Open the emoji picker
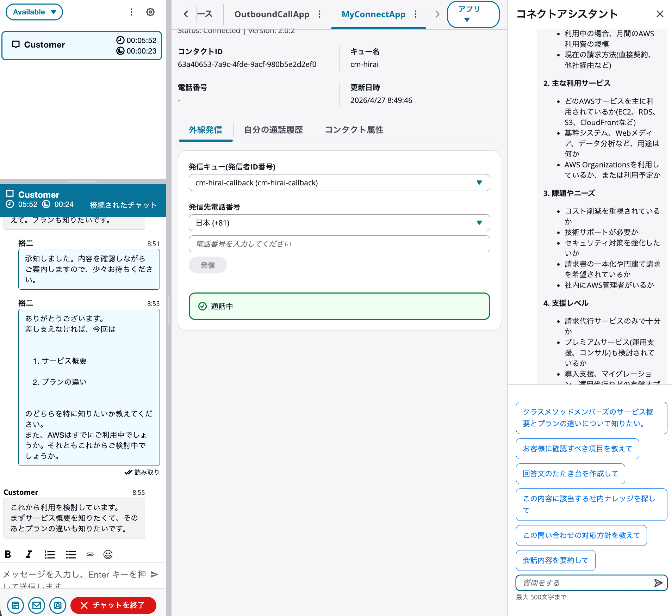This screenshot has height=616, width=672. click(108, 554)
